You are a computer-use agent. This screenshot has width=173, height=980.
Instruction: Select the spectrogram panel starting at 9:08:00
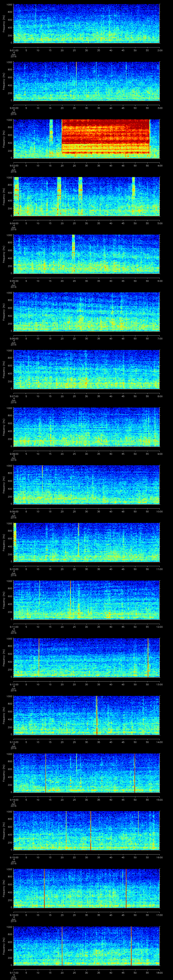click(87, 427)
